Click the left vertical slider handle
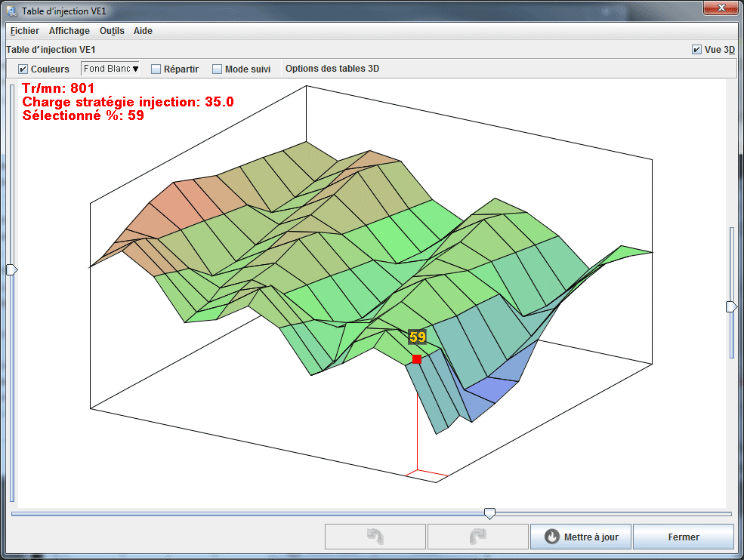Screen dimensions: 744x560 [x=11, y=269]
